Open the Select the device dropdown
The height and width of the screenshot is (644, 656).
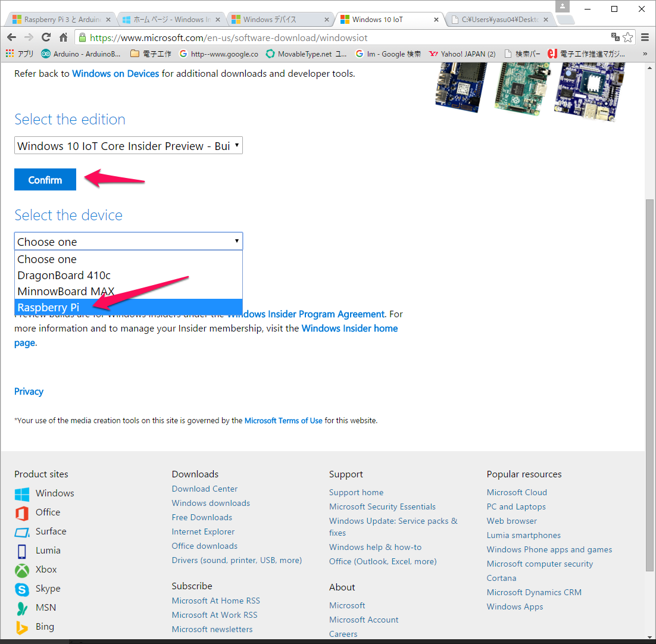[x=129, y=241]
